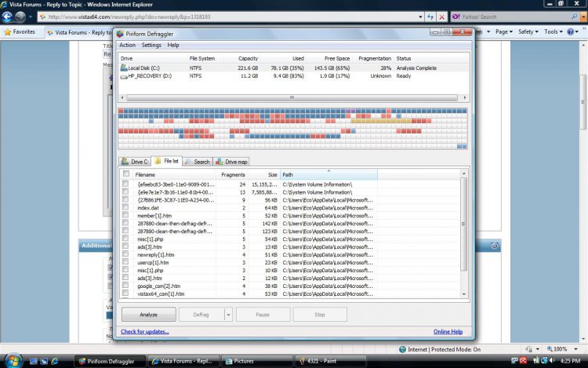
Task: Click the Internet Explorer quick launch icon
Action: point(55,361)
